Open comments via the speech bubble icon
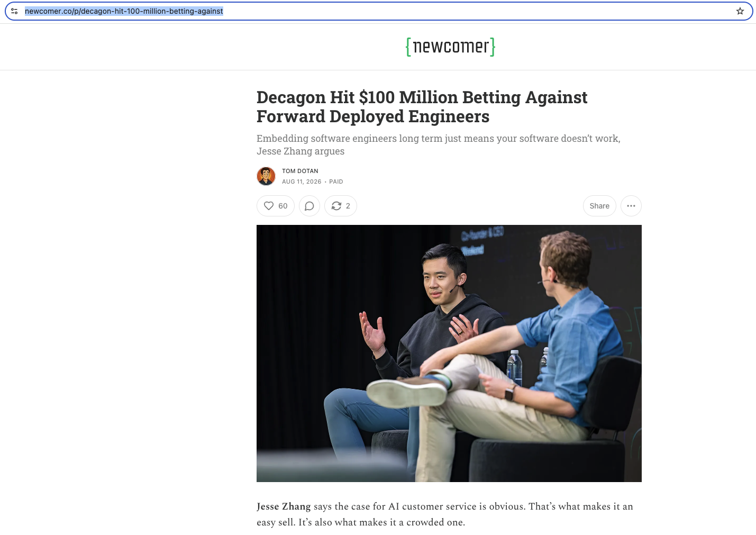 tap(309, 206)
